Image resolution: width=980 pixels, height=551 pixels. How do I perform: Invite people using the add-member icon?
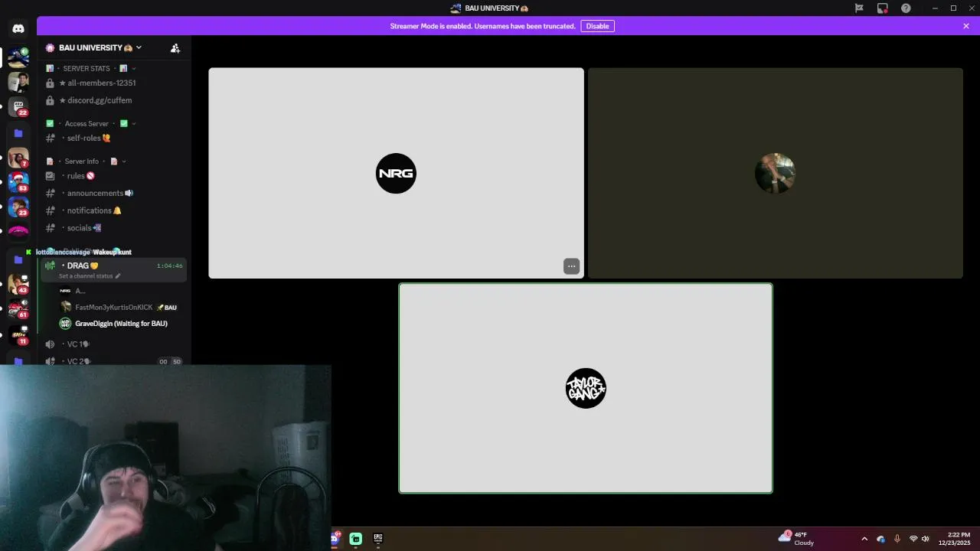coord(175,48)
